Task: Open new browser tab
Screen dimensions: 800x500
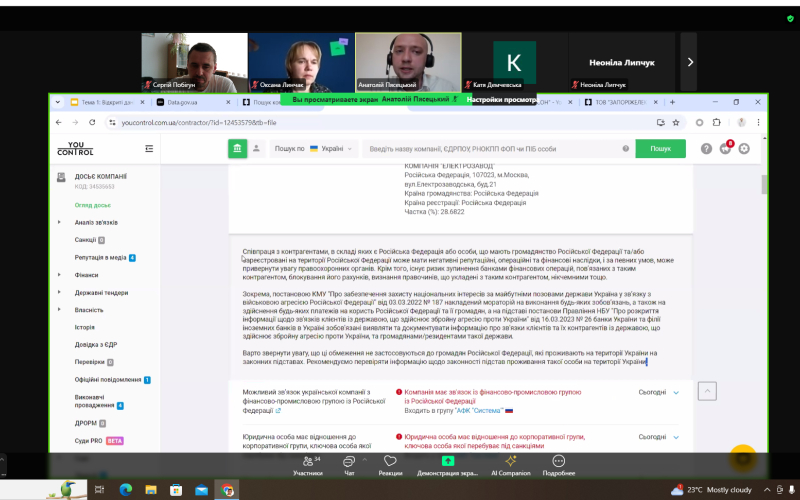Action: pyautogui.click(x=672, y=102)
